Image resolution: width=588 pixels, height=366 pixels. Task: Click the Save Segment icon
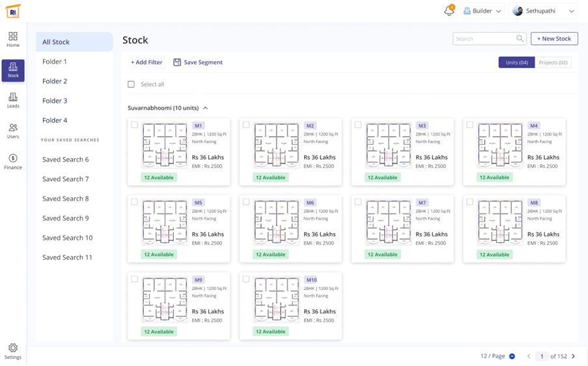(177, 63)
